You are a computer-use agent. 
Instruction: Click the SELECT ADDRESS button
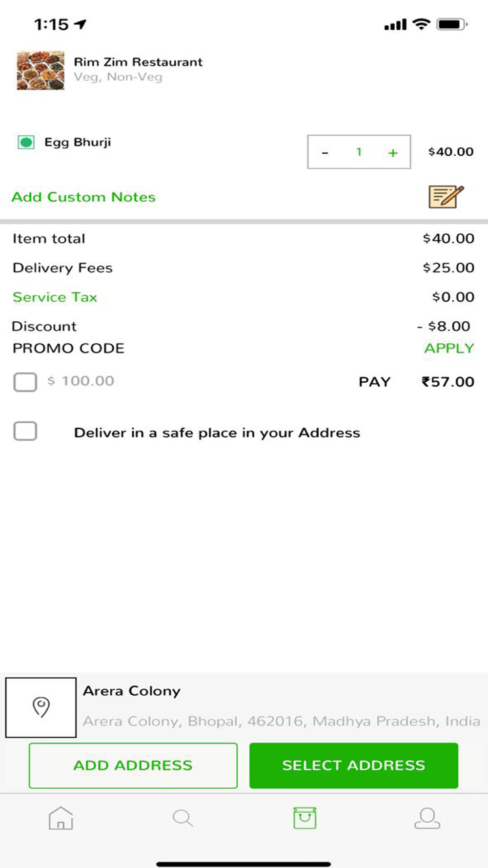[354, 765]
